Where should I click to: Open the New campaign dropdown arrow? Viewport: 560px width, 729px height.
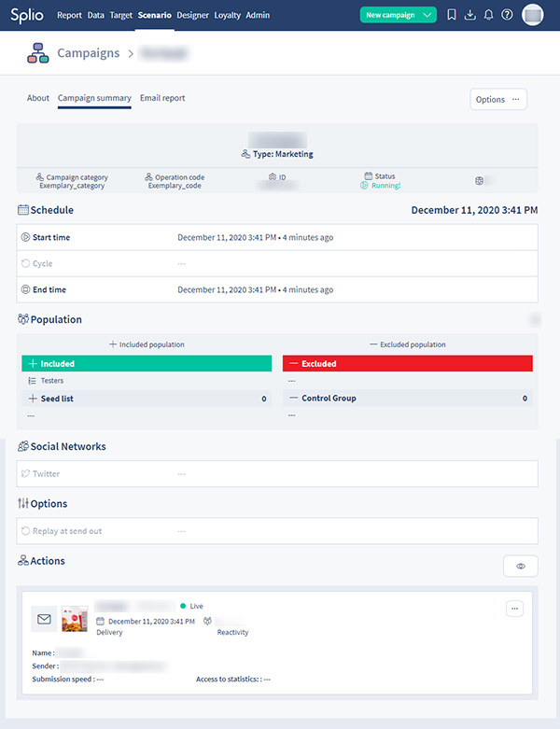pos(427,15)
